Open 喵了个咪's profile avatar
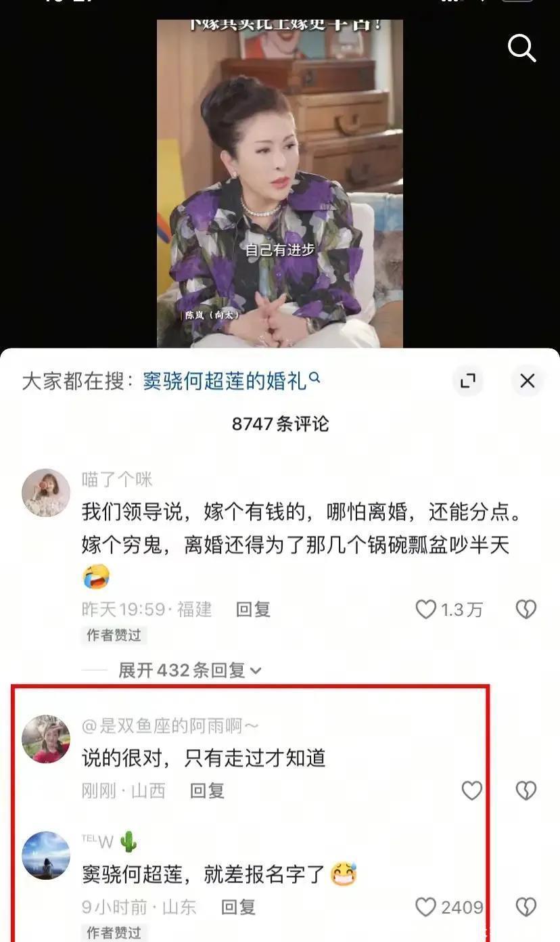 [46, 493]
